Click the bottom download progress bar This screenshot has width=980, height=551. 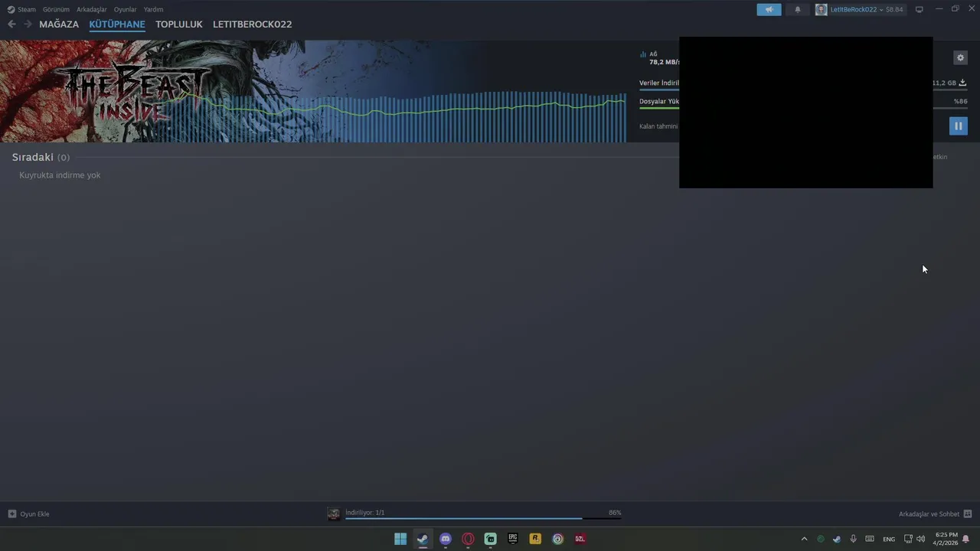[x=483, y=519]
